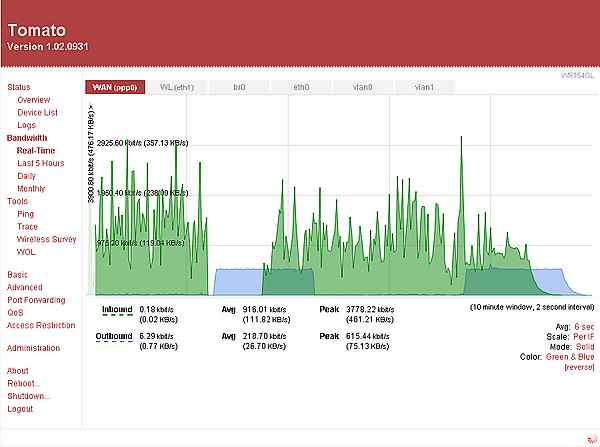
Task: Toggle the Inbound graph legend
Action: [x=117, y=310]
